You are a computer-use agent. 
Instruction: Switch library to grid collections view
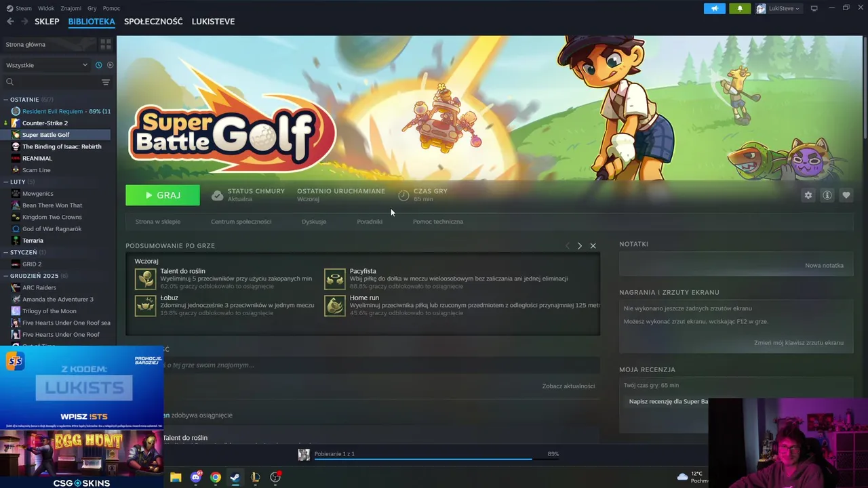pos(106,44)
